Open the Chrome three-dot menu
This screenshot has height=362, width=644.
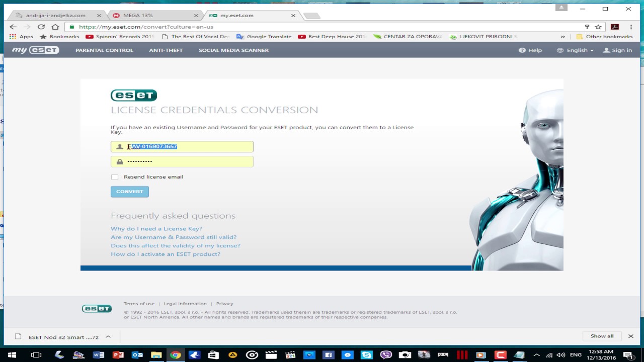point(631,27)
